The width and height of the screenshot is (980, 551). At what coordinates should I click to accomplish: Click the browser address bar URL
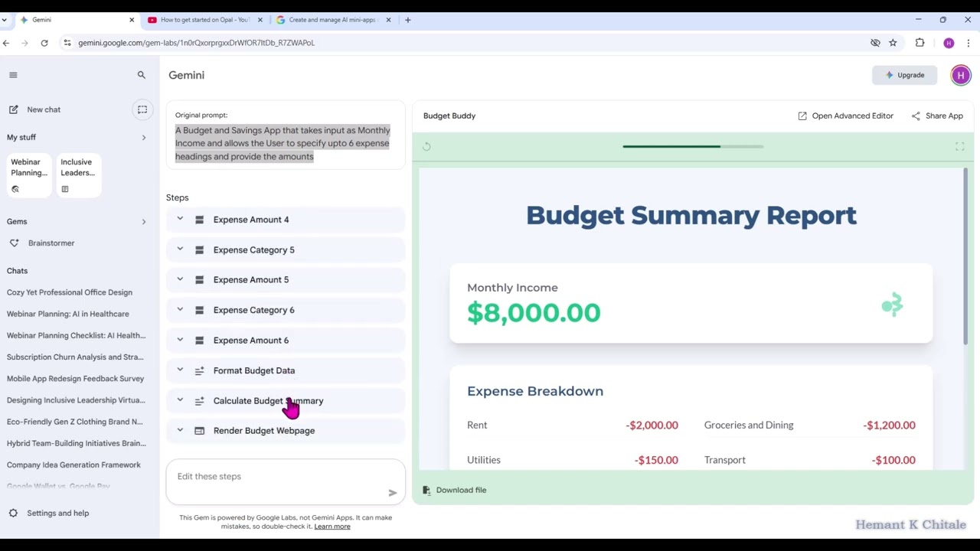tap(197, 43)
